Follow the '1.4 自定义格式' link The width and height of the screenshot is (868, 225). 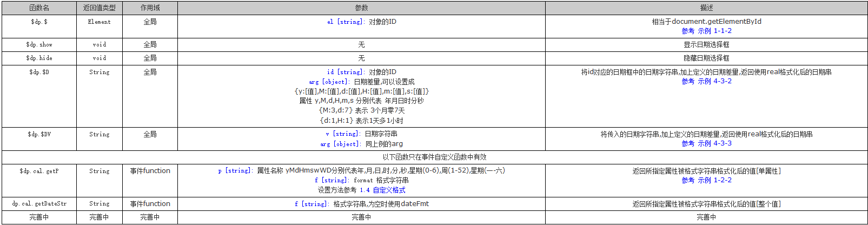(x=382, y=190)
